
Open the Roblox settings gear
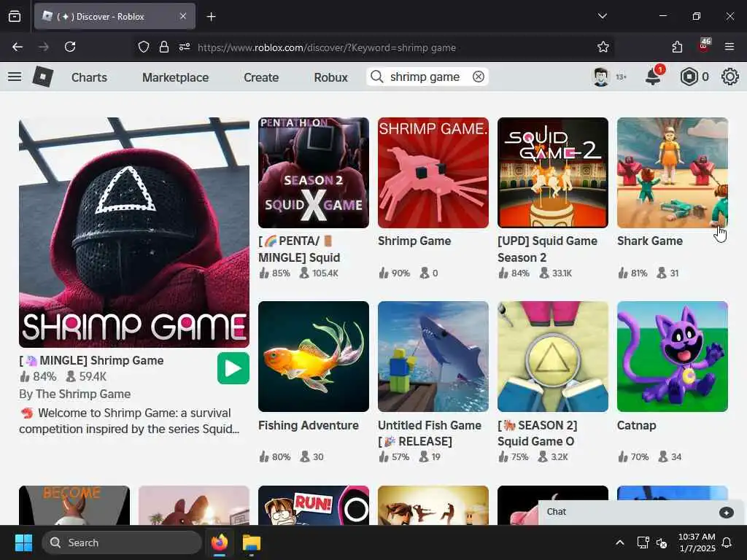[729, 77]
